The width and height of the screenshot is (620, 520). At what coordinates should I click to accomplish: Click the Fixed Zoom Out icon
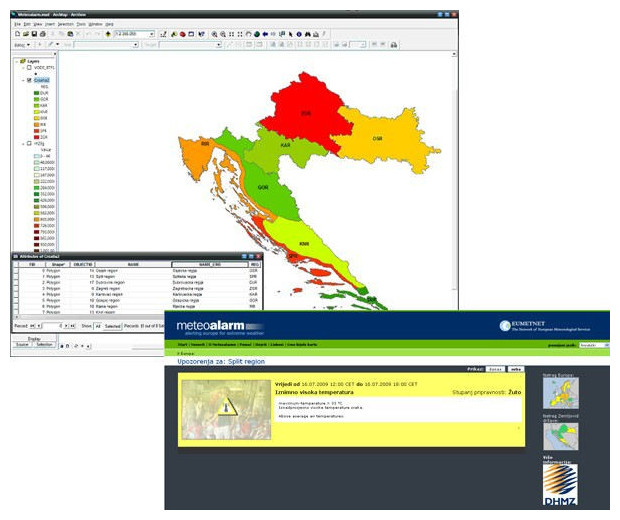pyautogui.click(x=240, y=34)
